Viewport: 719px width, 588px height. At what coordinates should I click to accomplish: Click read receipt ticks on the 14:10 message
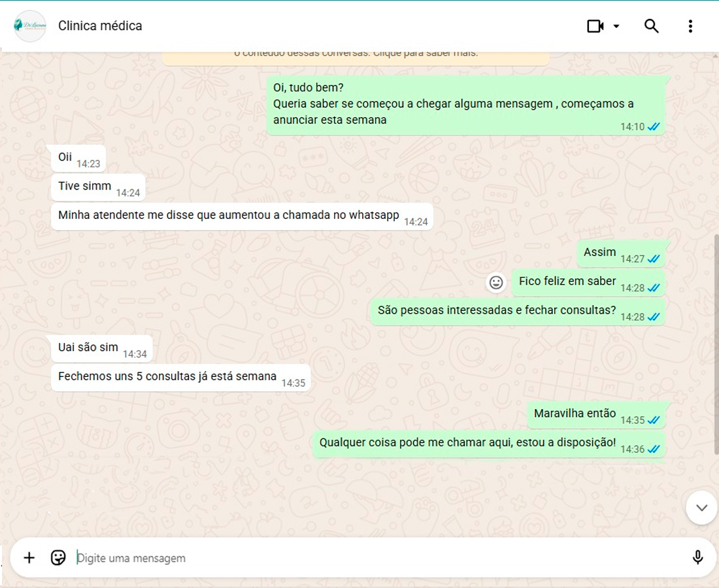[654, 127]
